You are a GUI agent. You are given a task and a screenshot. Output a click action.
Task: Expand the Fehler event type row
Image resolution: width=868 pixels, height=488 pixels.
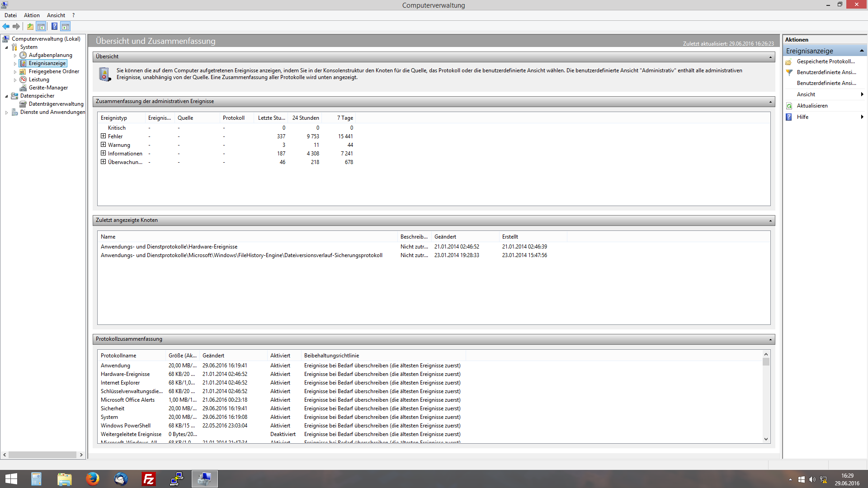coord(103,136)
